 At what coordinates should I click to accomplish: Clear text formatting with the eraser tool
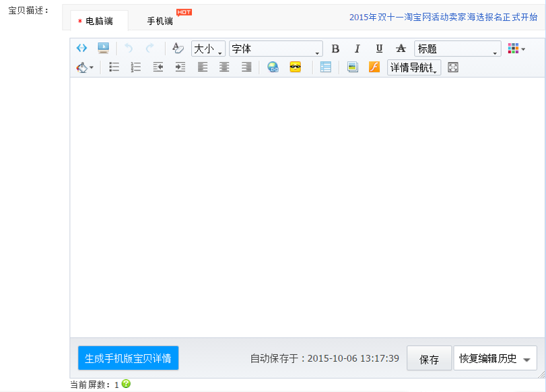coord(176,47)
